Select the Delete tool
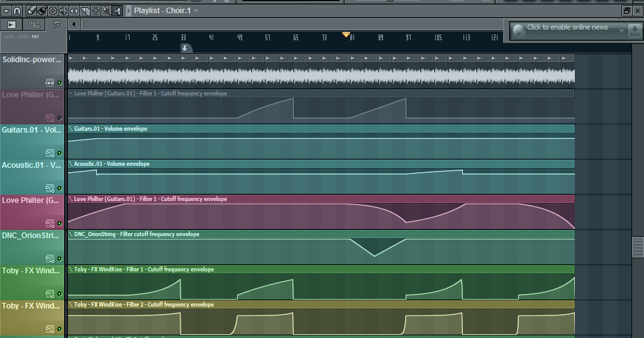This screenshot has height=338, width=644. pyautogui.click(x=53, y=11)
